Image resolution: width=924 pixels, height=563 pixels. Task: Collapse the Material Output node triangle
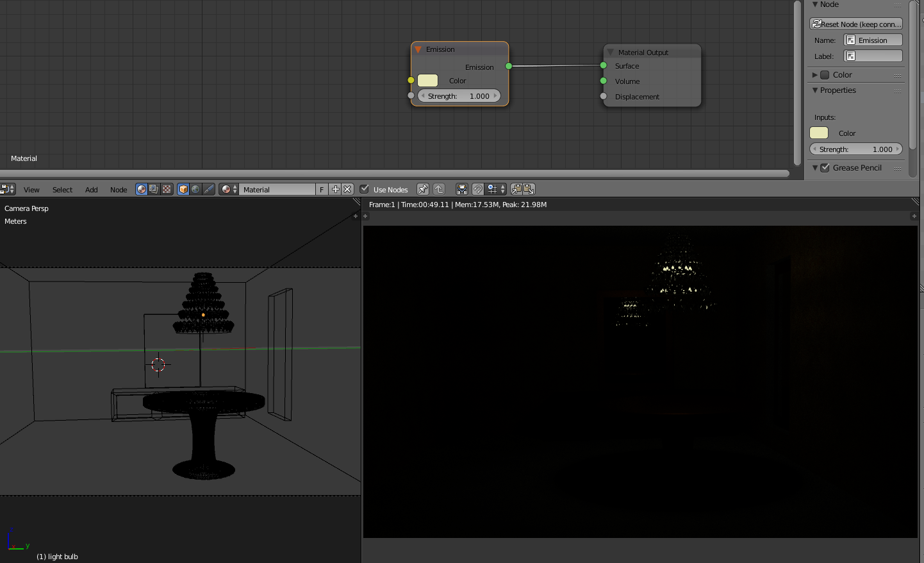pyautogui.click(x=611, y=53)
